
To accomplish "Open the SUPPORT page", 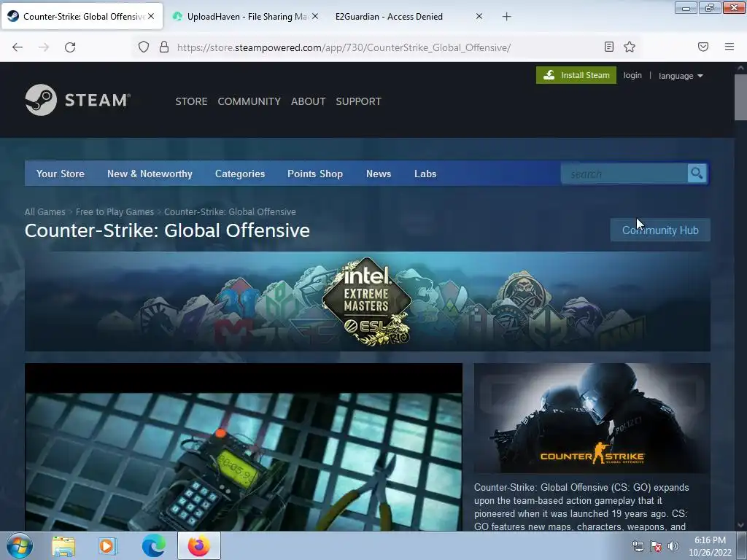I will pyautogui.click(x=358, y=101).
